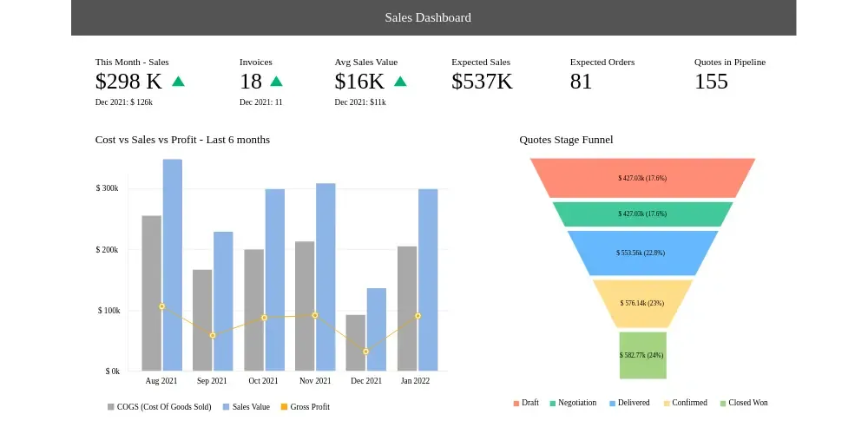Screen dimensions: 868x434
Task: Click the yellow $576.14k funnel stage
Action: click(642, 303)
